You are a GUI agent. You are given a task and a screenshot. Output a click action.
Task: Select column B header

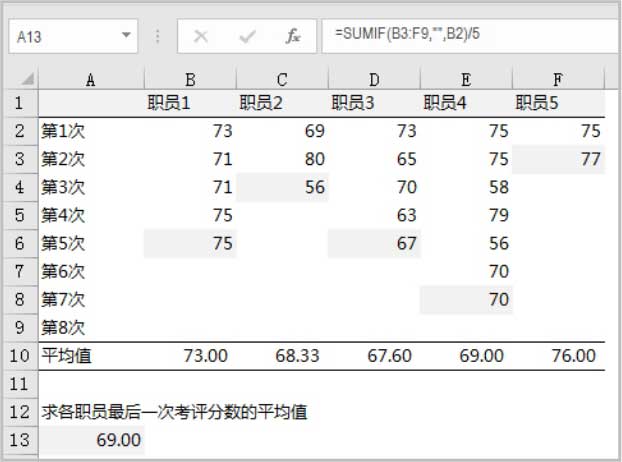(190, 79)
